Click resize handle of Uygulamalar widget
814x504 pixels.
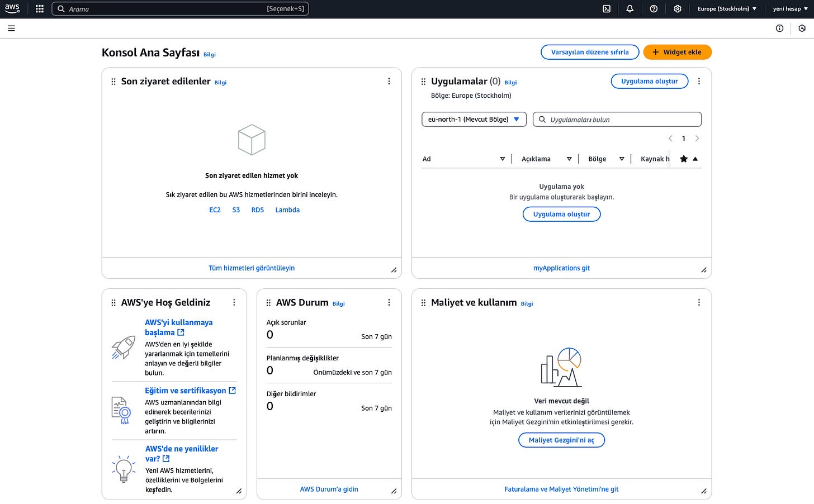click(x=704, y=270)
